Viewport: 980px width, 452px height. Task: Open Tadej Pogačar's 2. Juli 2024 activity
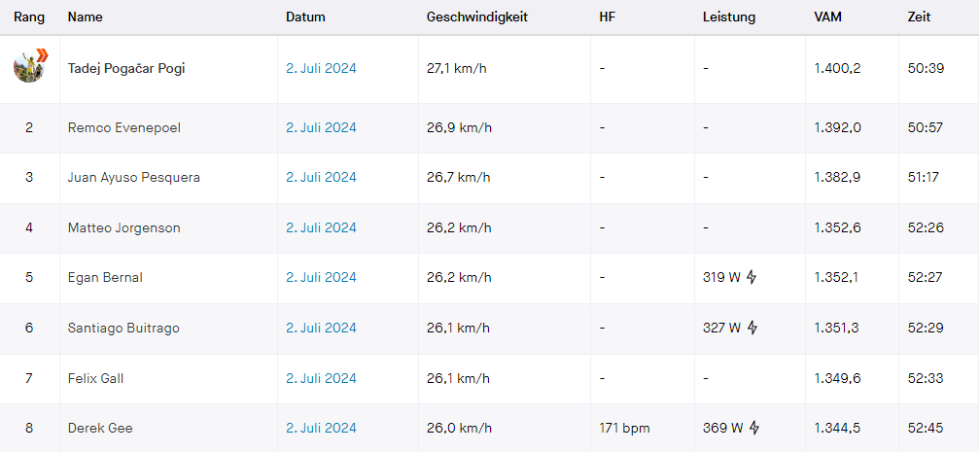321,69
